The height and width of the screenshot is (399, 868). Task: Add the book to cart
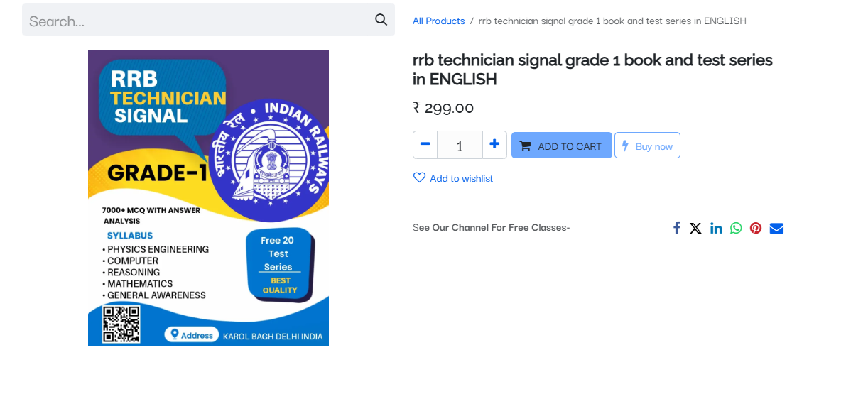[561, 146]
